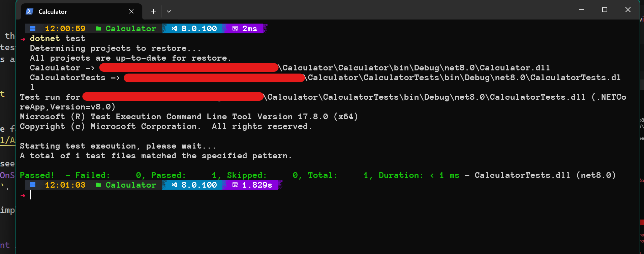Click the command input cursor on the last prompt
Screen dimensions: 644x254
(30, 195)
